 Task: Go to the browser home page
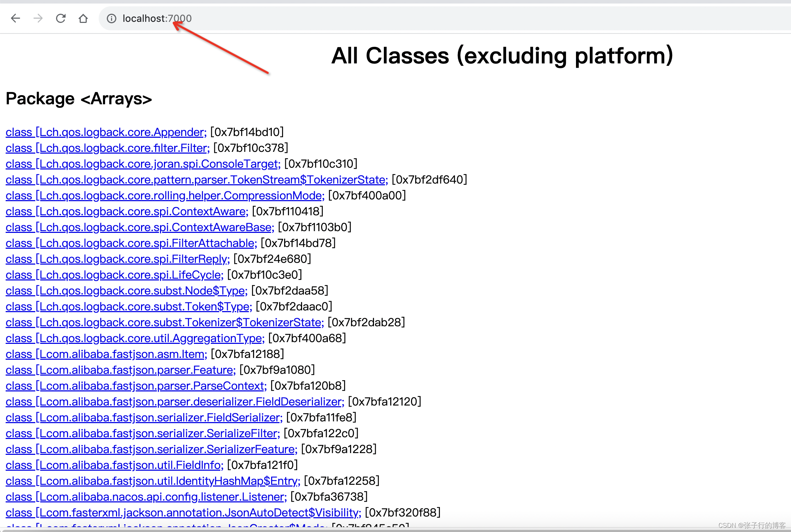click(x=83, y=18)
